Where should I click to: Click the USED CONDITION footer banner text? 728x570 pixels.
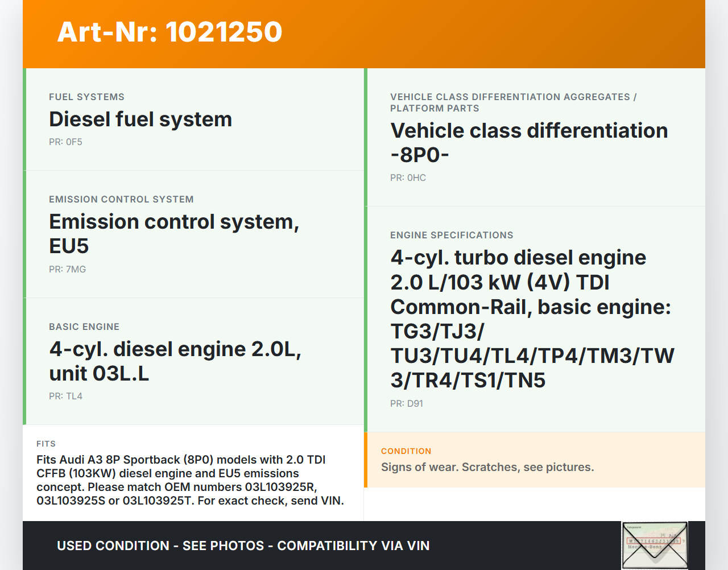(x=243, y=546)
